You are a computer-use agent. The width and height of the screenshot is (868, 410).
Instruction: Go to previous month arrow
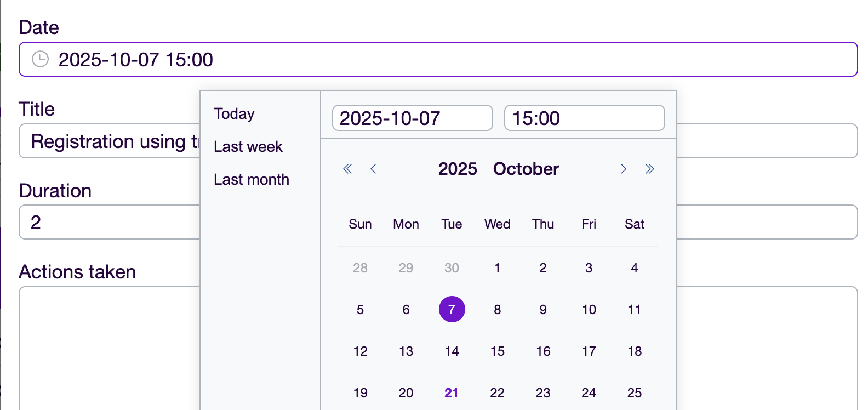click(x=373, y=169)
